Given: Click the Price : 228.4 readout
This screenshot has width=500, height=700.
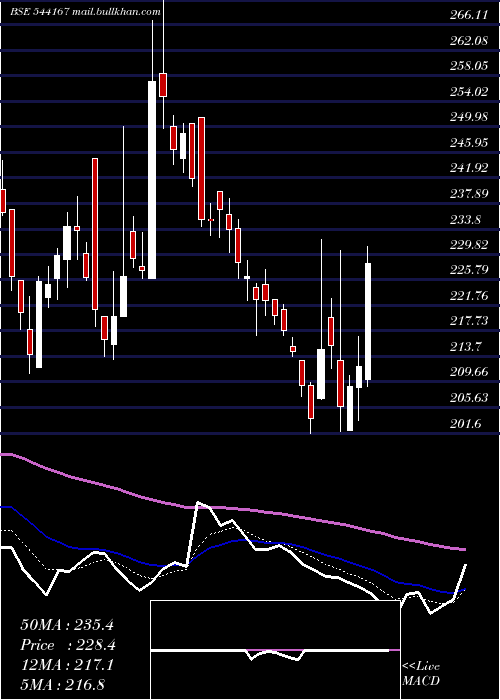Looking at the screenshot, I should click(68, 645).
